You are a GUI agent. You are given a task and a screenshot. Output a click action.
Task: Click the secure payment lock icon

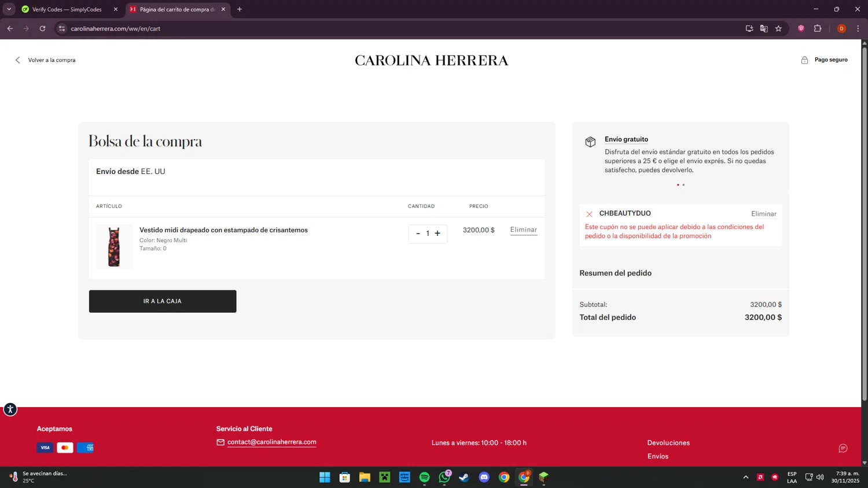click(x=804, y=60)
